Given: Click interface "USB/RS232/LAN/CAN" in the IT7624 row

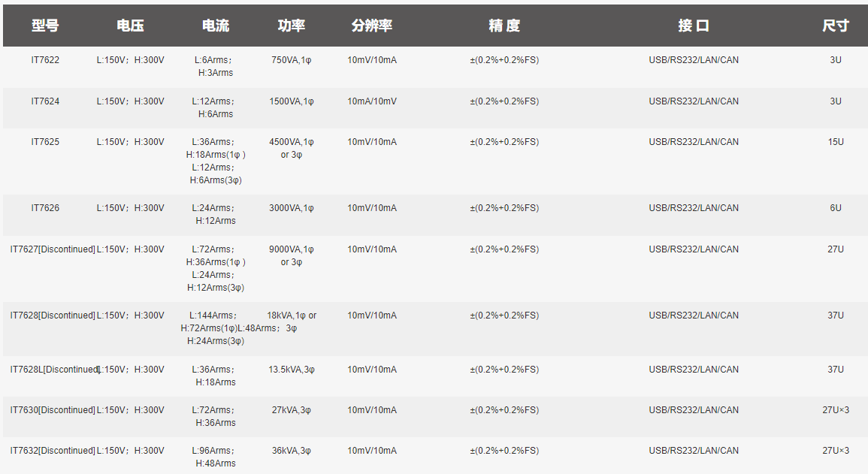Looking at the screenshot, I should coord(694,101).
